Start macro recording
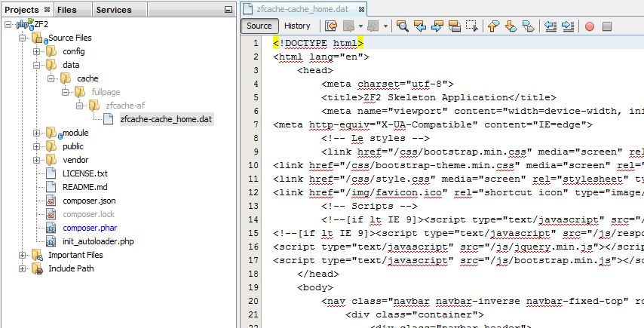Viewport: 644px width, 328px height. pyautogui.click(x=590, y=26)
